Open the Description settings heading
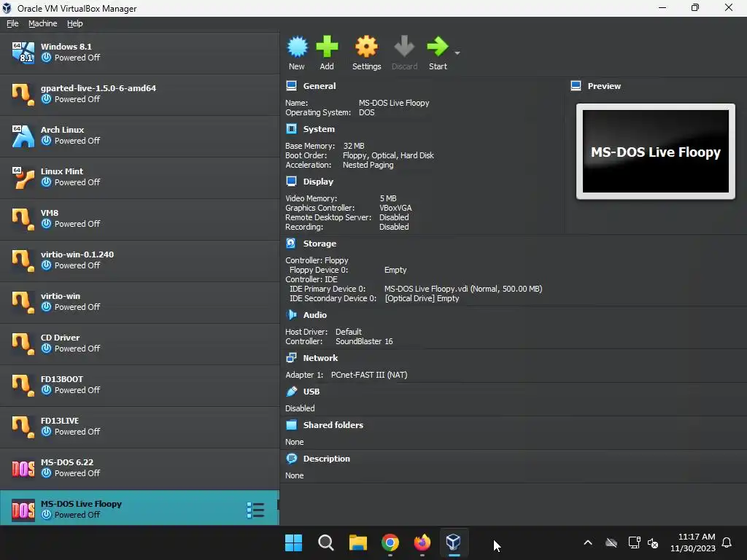Viewport: 747px width, 560px height. (326, 459)
